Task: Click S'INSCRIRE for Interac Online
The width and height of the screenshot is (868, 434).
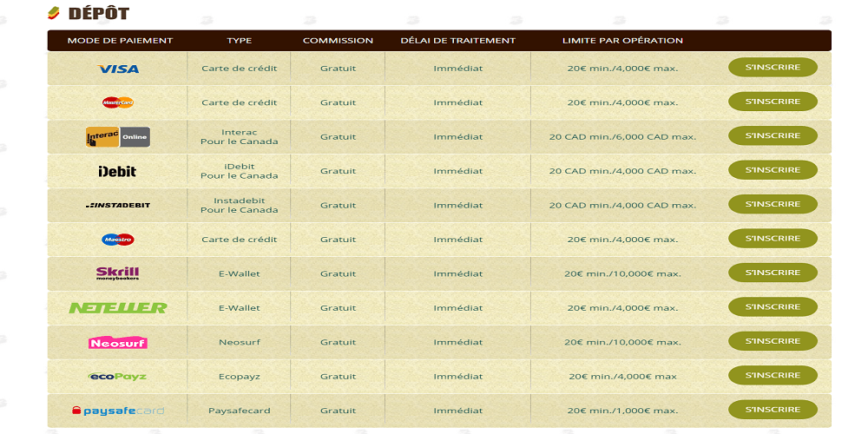Action: point(773,135)
